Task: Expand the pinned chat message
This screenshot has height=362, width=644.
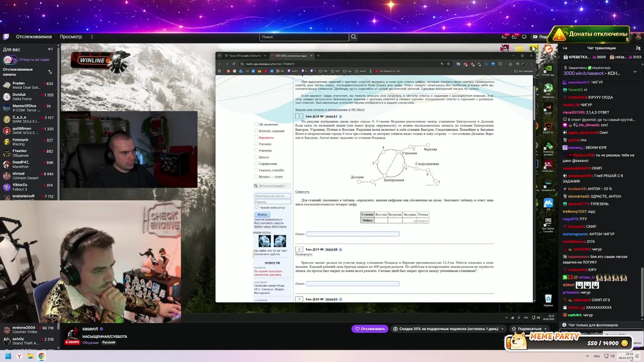Action: 635,71
